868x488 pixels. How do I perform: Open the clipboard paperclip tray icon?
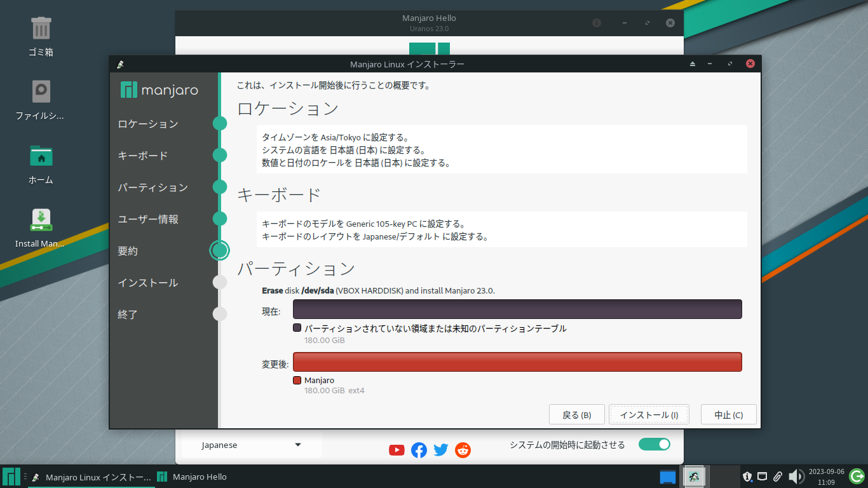pos(777,477)
